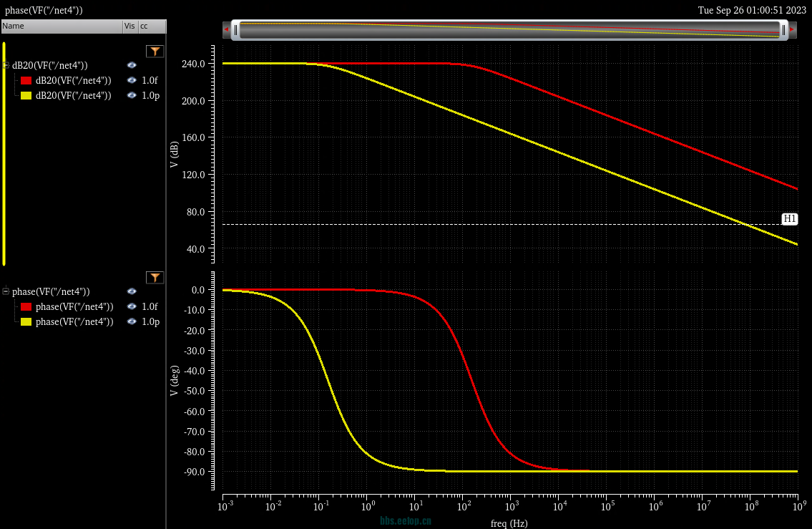
Task: Hide the red phase trace with cc 1.0f
Action: coord(132,306)
